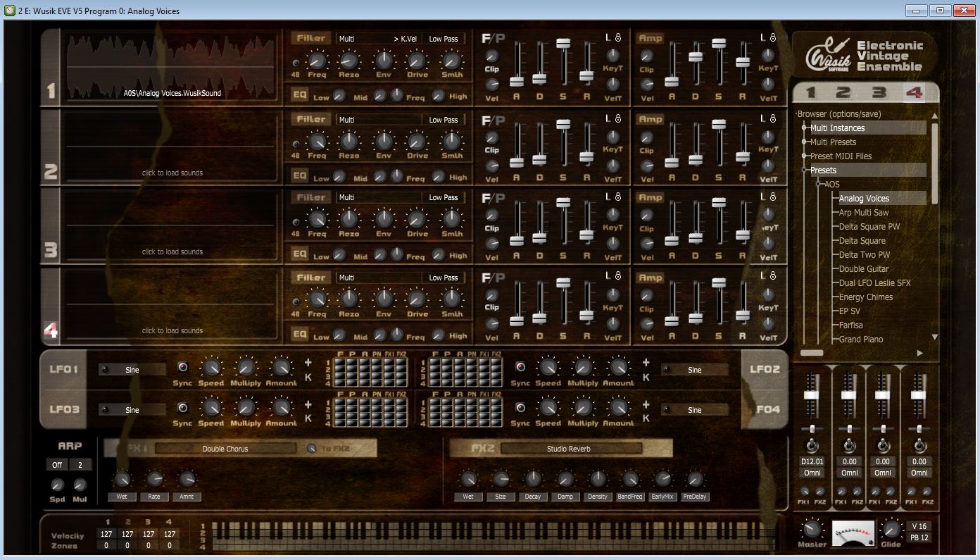Click the VU meter display
The image size is (980, 560).
click(853, 533)
